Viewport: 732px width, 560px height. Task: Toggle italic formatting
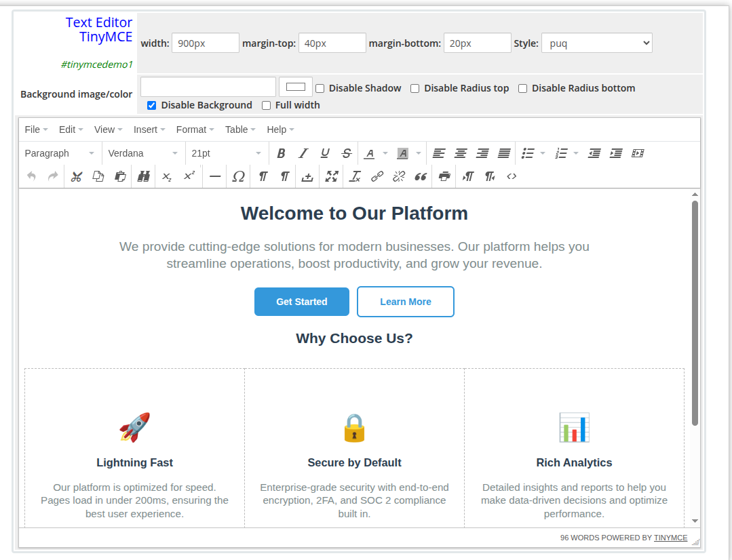[303, 153]
